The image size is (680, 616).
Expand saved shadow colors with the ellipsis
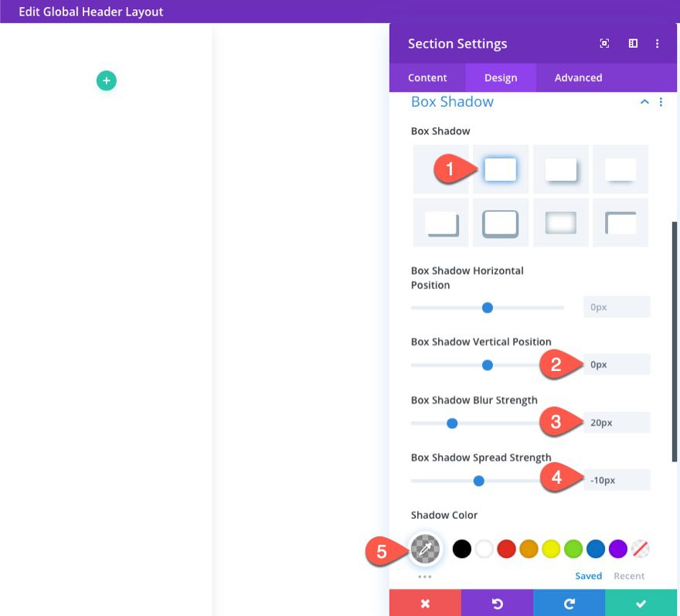tap(423, 575)
